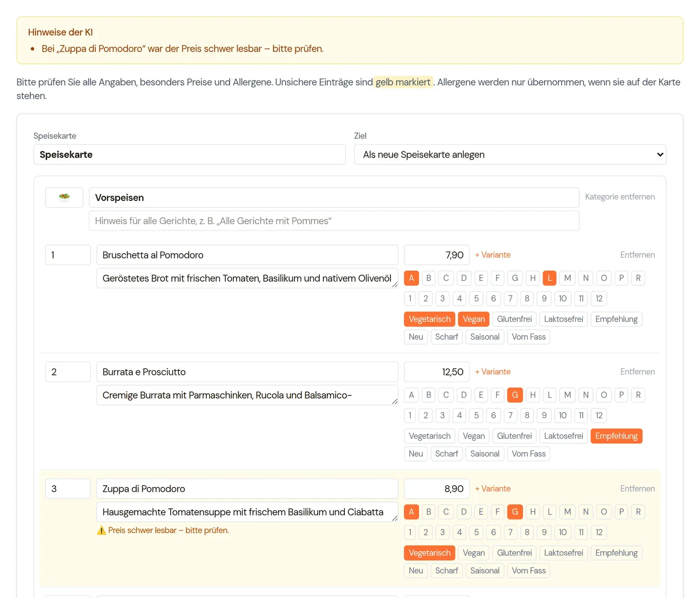Toggle additive 1 for Zuppa di Pomodoro

pos(410,532)
